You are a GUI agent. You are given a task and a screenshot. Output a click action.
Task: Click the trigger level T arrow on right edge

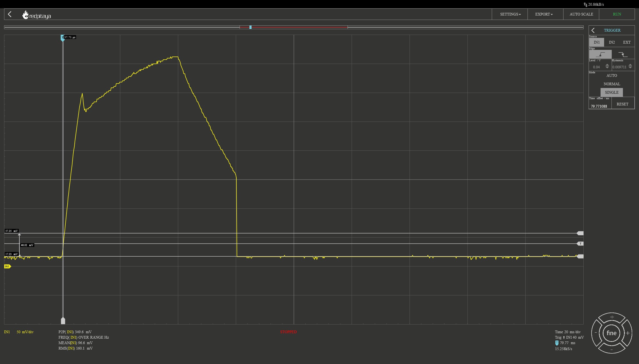click(x=580, y=244)
